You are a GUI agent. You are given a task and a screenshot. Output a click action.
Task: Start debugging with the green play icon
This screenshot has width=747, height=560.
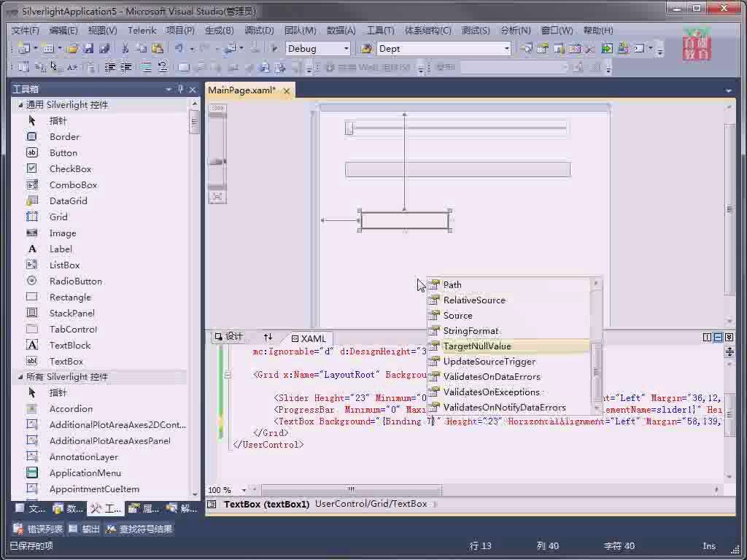(x=274, y=48)
